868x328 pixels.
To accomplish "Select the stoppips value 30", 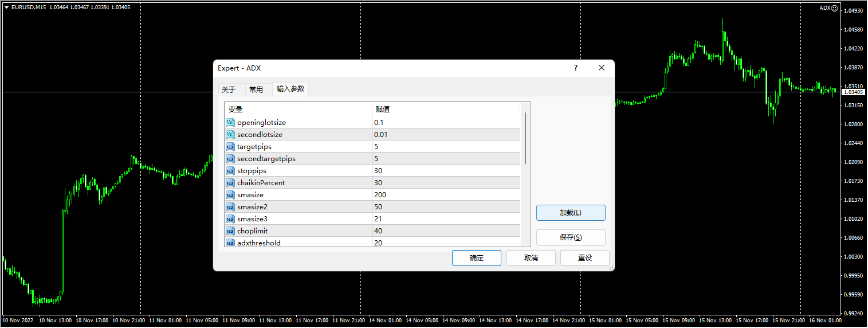I will (x=446, y=171).
